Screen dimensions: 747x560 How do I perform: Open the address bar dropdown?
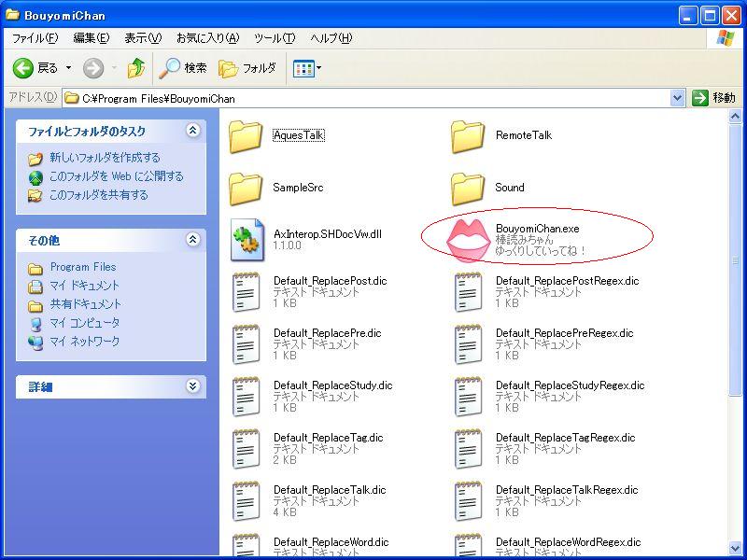[x=678, y=98]
